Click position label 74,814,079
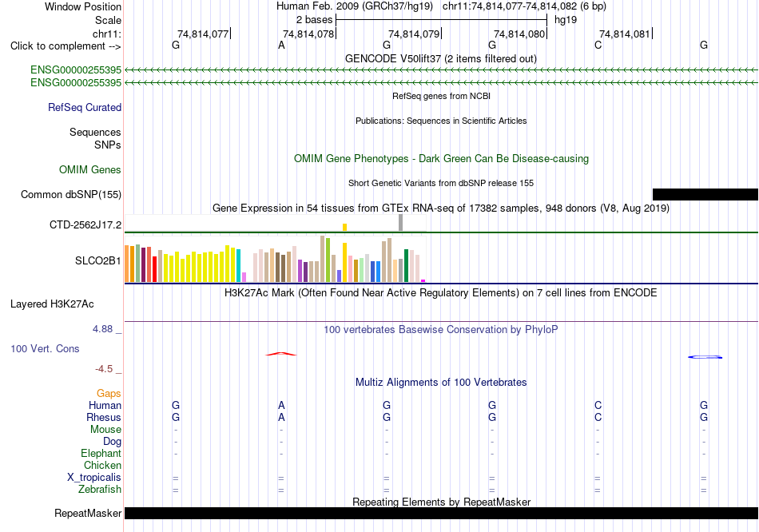Viewport: 759px width, 532px height. [414, 34]
